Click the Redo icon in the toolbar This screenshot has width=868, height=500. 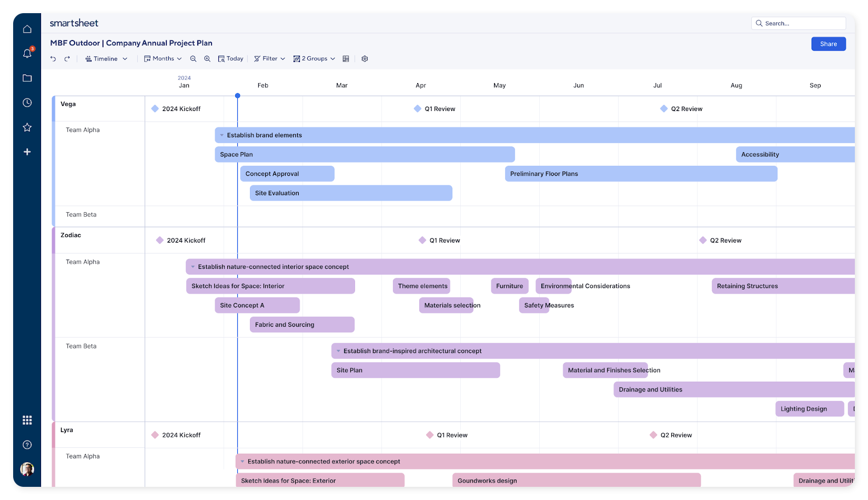[67, 58]
